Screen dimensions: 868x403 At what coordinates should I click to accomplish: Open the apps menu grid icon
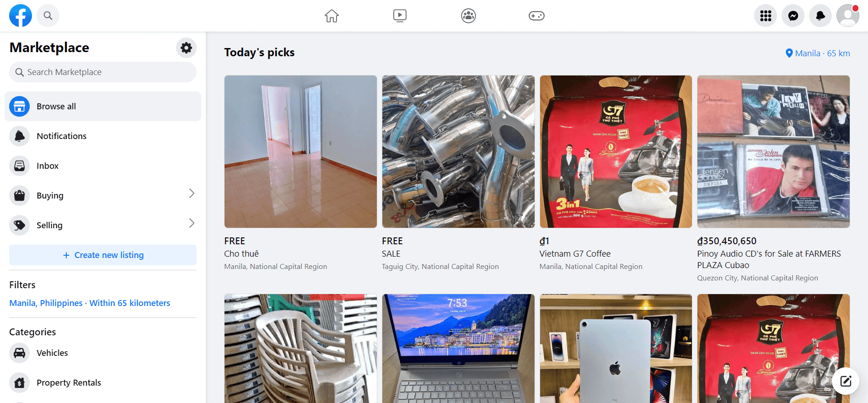click(x=766, y=16)
